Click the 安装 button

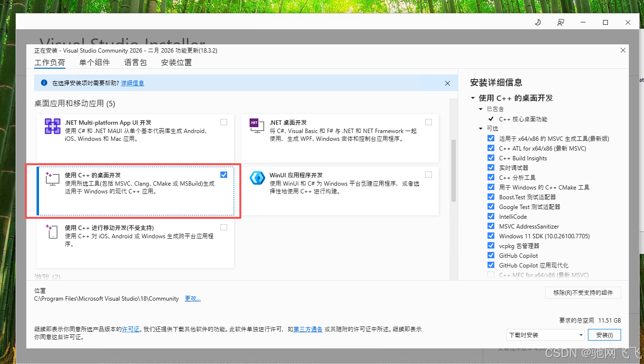[604, 335]
